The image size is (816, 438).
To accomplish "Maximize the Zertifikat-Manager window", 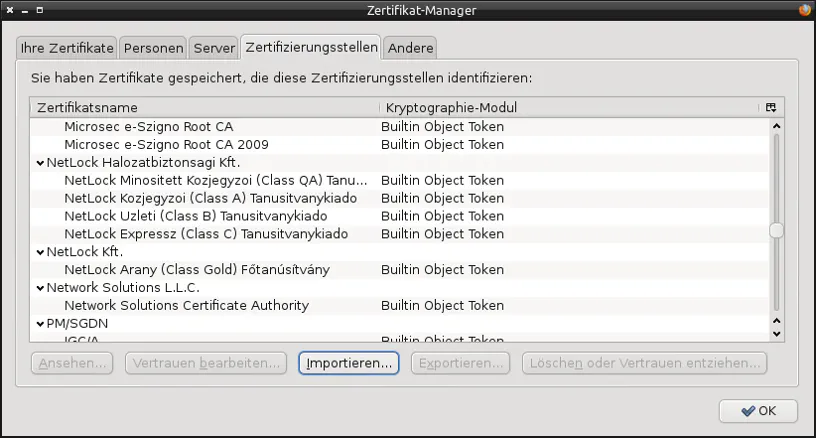I will (x=40, y=10).
